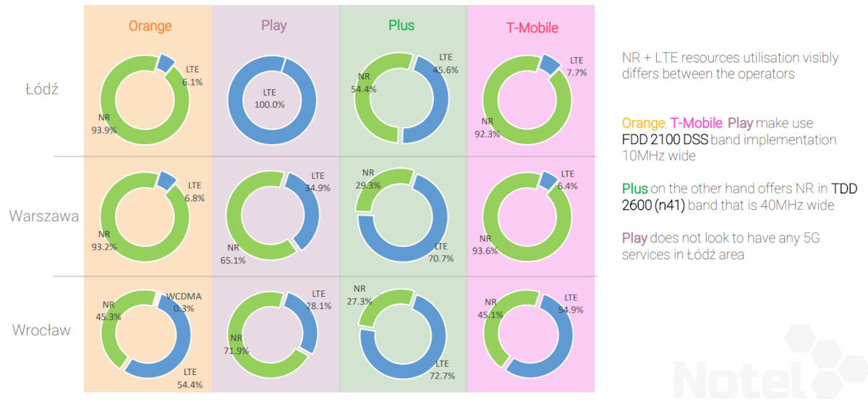Click Play Warszawa NR 65.1% label
The height and width of the screenshot is (404, 868).
click(x=234, y=255)
